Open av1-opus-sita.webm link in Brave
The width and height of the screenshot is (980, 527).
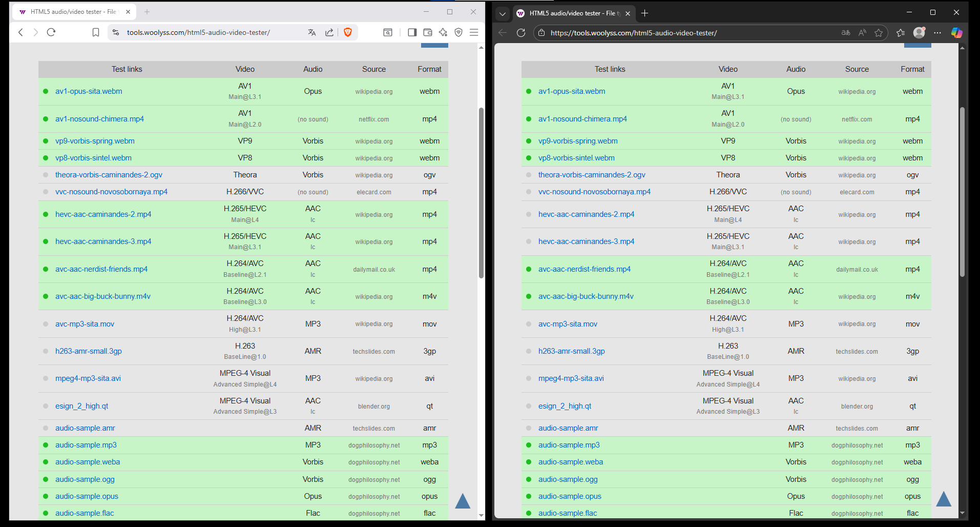point(89,91)
